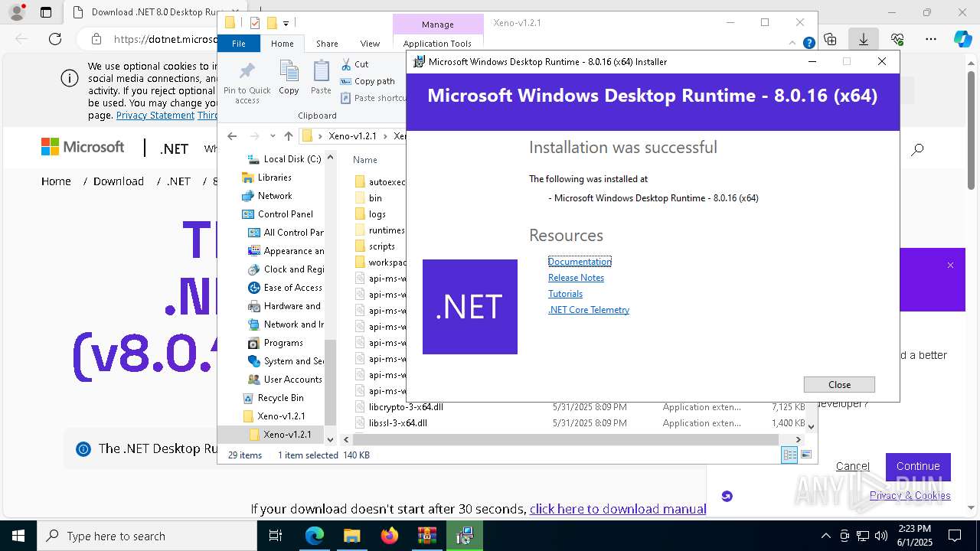
Task: Click the Paste icon in Explorer ribbon
Action: click(x=321, y=78)
